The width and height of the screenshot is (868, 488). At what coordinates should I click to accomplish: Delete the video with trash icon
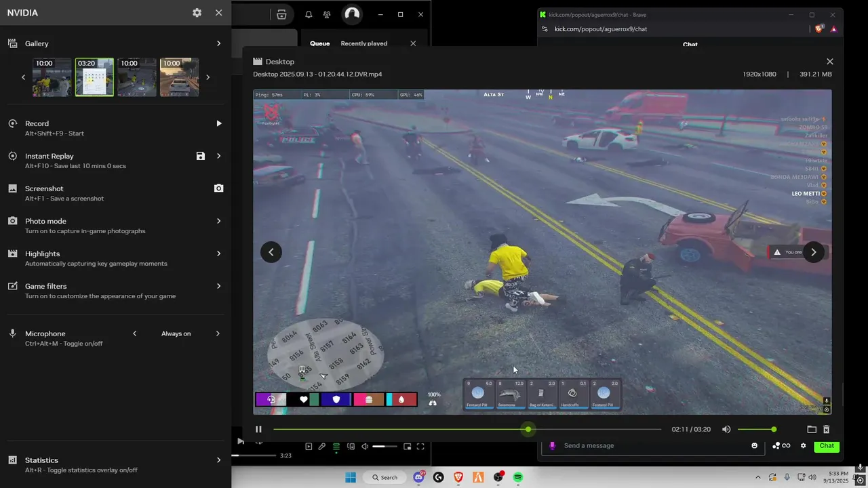point(826,429)
